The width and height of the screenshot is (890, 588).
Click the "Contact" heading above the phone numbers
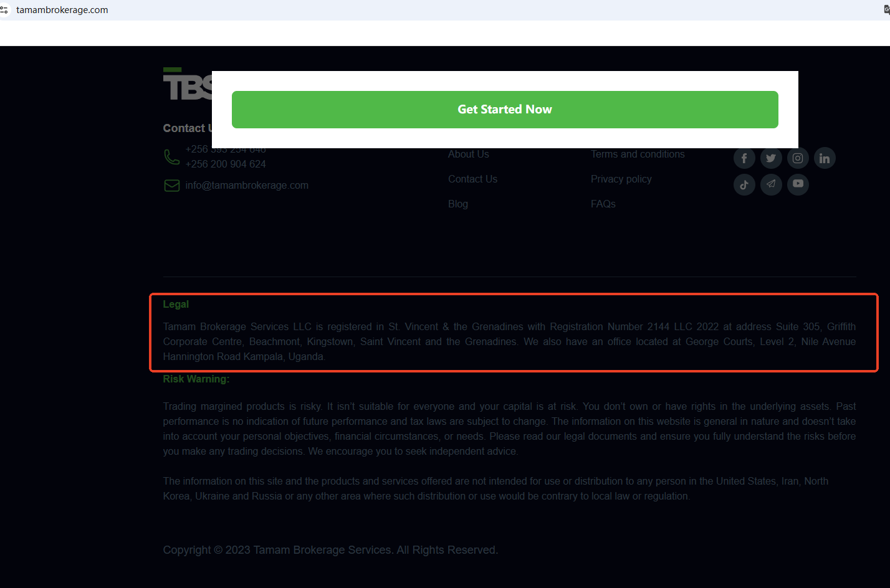187,128
